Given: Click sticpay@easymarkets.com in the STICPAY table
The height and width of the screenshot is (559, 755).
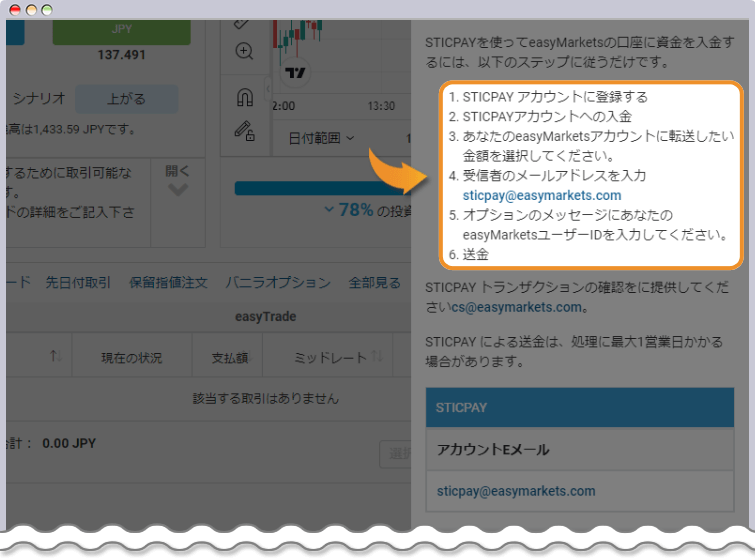Looking at the screenshot, I should coord(516,491).
